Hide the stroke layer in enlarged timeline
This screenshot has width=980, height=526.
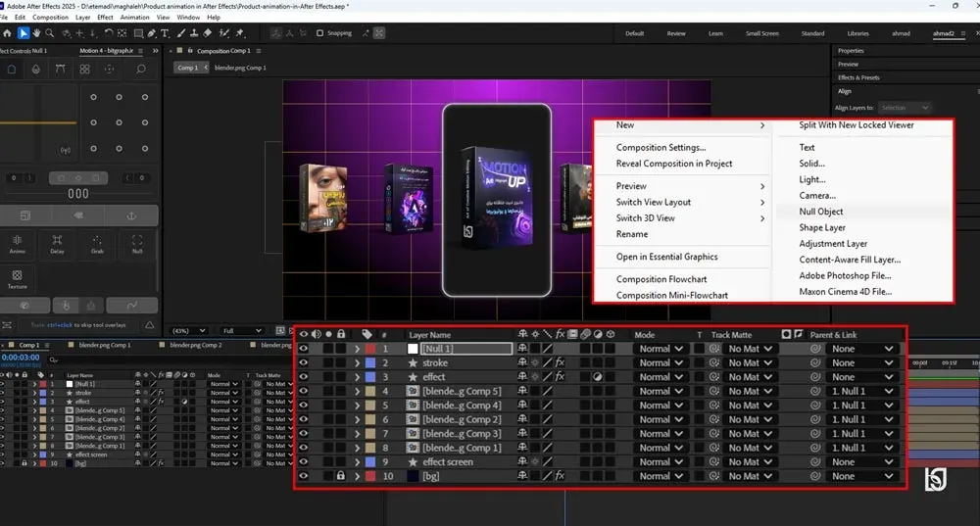point(304,363)
